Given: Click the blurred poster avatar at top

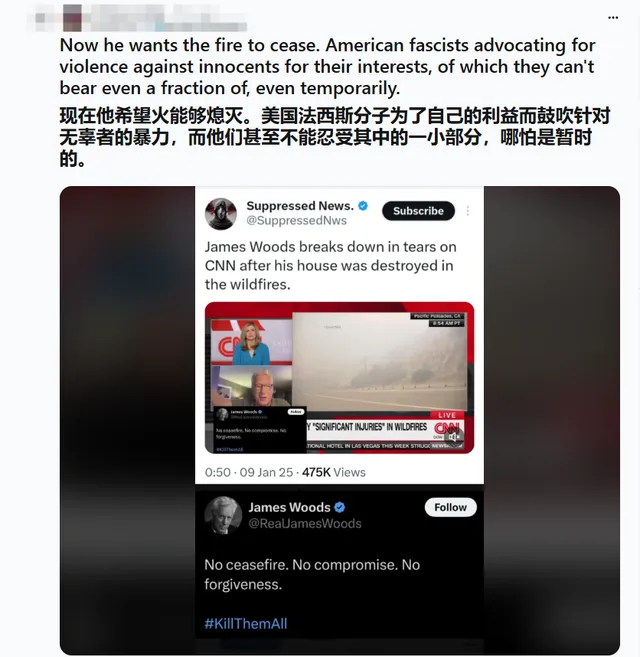Looking at the screenshot, I should (x=72, y=18).
